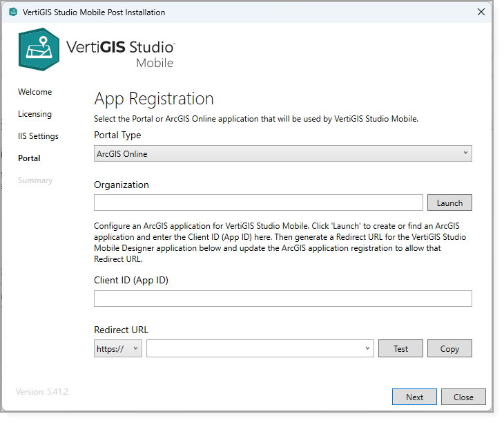504x423 pixels.
Task: Proceed with the Next button
Action: click(x=414, y=397)
